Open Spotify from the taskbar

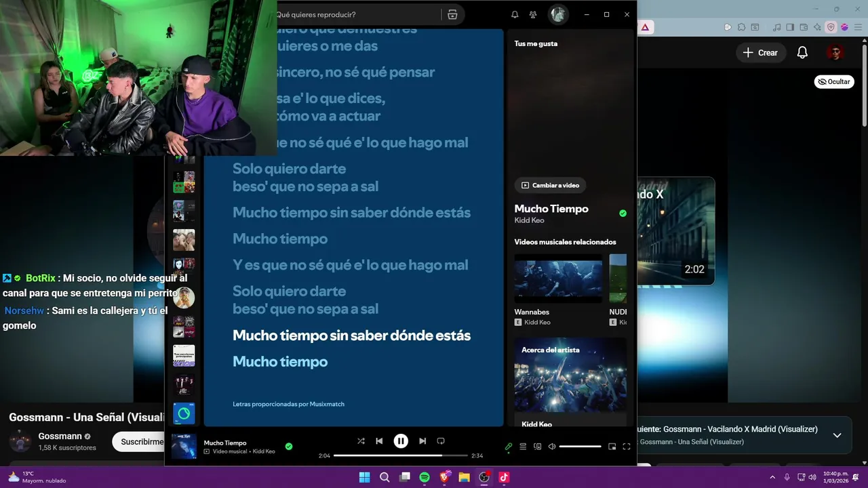[x=425, y=477]
